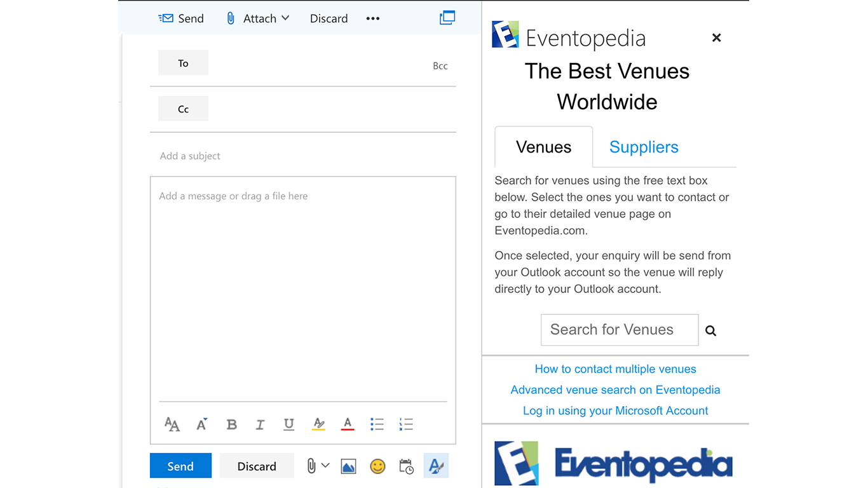Insert a bulleted list
Screen dimensions: 868x488
tap(377, 424)
